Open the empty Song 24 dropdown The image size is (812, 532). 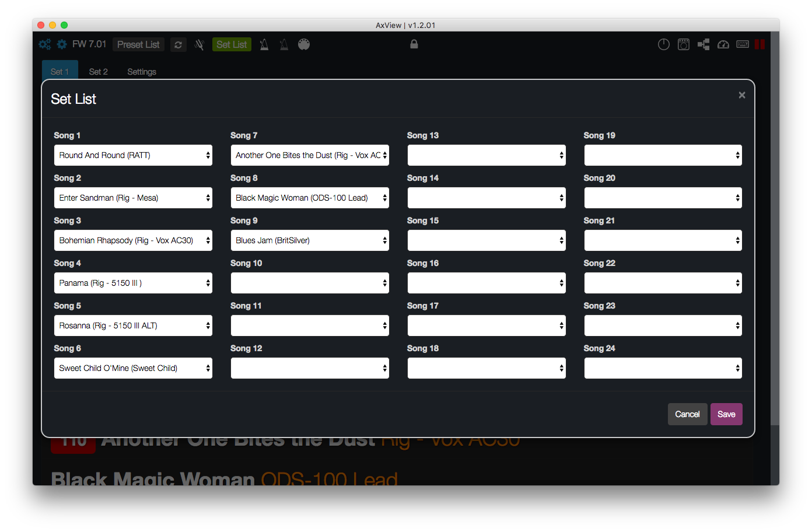pyautogui.click(x=663, y=368)
